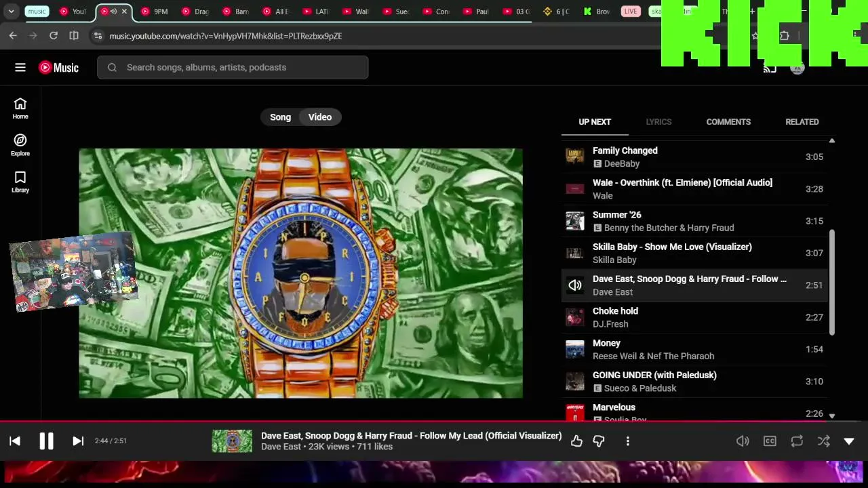Click the Wale artist name in queue
The width and height of the screenshot is (868, 488).
click(x=603, y=196)
